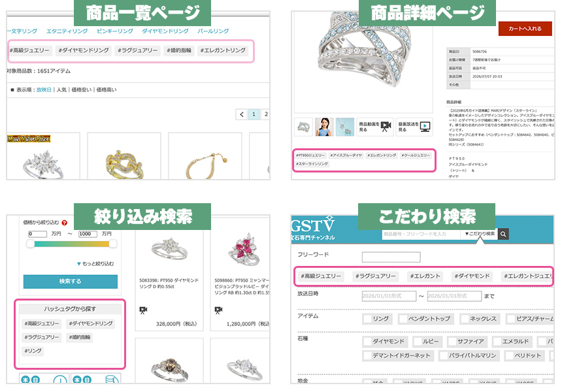
Task: Select page 2 in pagination
Action: [x=265, y=114]
